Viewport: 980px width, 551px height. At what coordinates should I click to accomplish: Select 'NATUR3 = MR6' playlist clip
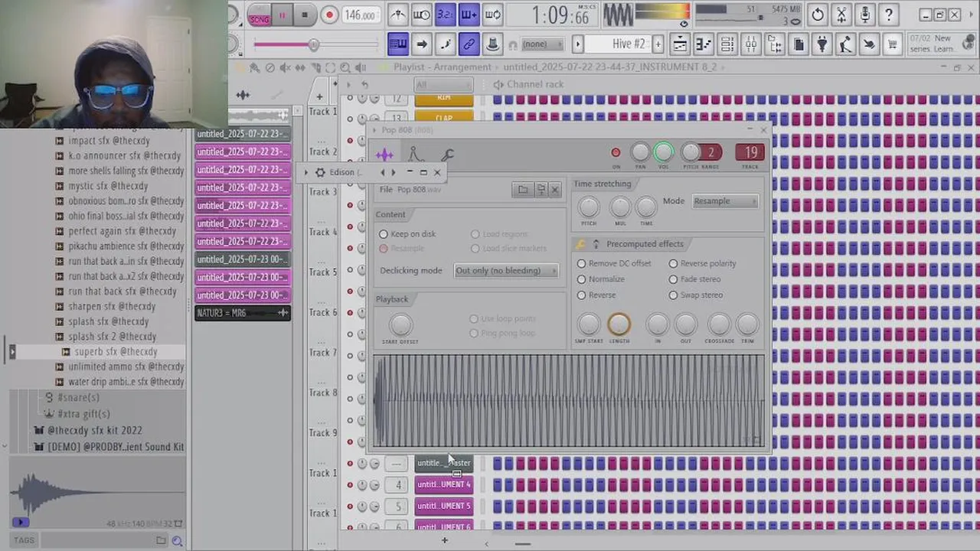[243, 313]
